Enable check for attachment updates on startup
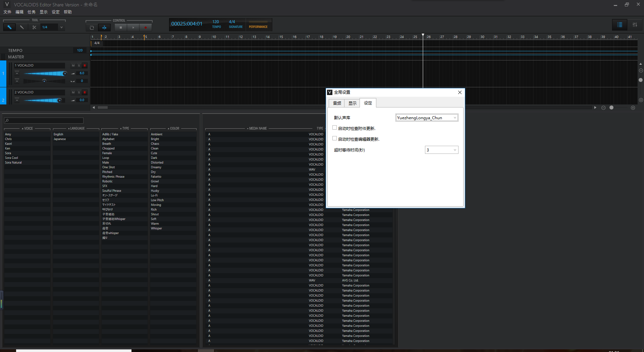This screenshot has width=644, height=352. 334,128
